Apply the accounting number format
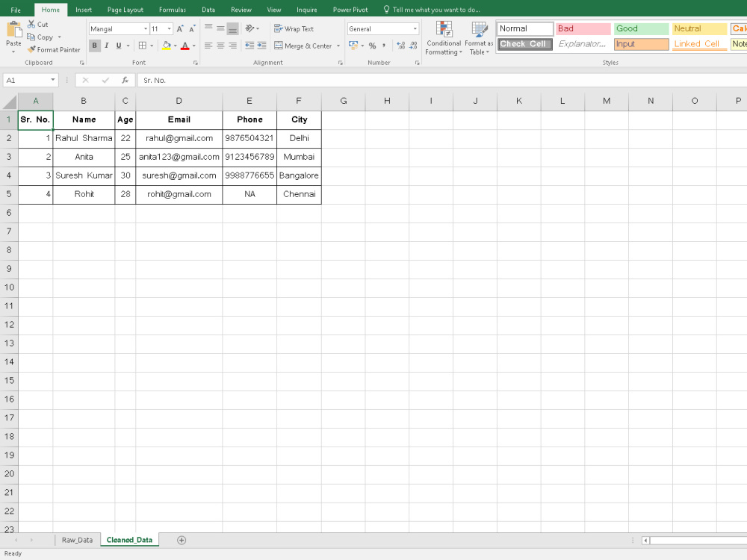The height and width of the screenshot is (560, 747). pos(353,46)
